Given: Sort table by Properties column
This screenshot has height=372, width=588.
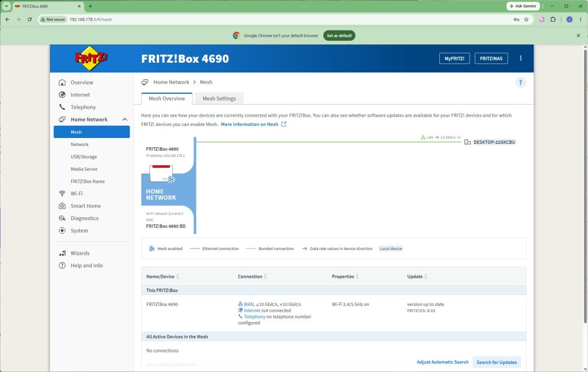Looking at the screenshot, I should (357, 277).
